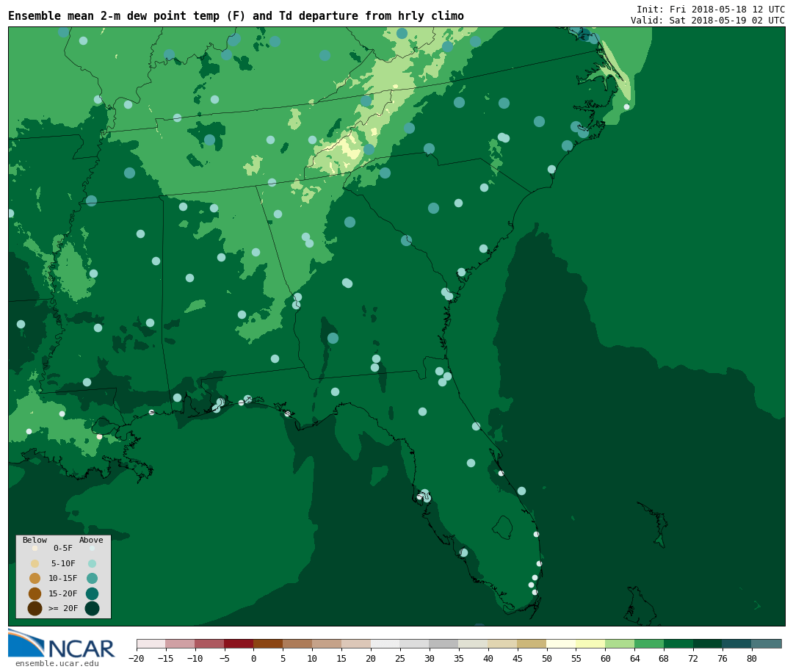Pick the colorbar swatch between 40 and 45
Viewport: 793px width, 672px height.
(x=503, y=643)
